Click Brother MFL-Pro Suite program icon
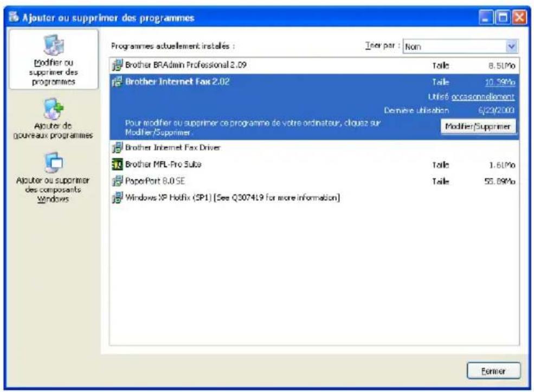 (117, 164)
